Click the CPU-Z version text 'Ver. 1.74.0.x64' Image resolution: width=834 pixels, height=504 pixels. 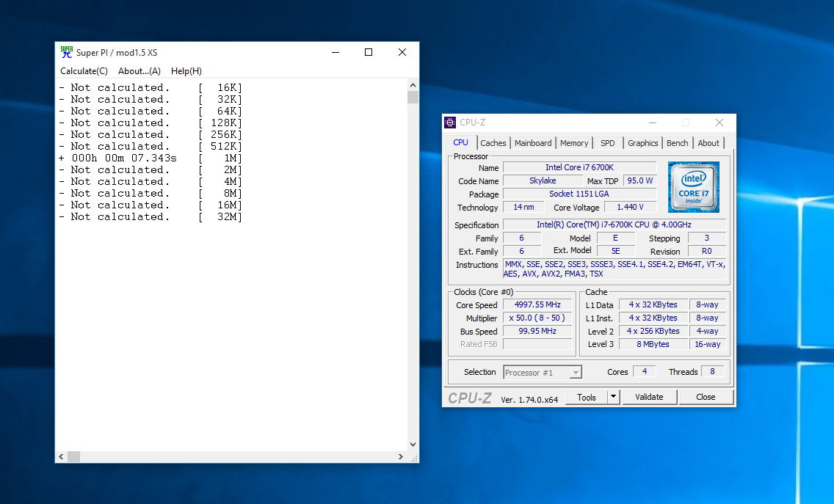click(x=529, y=400)
